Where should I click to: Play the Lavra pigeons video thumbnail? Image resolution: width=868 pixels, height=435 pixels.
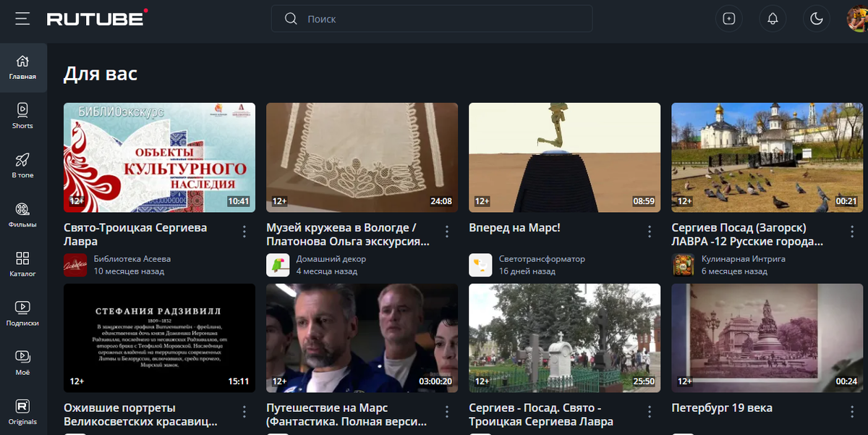[767, 157]
